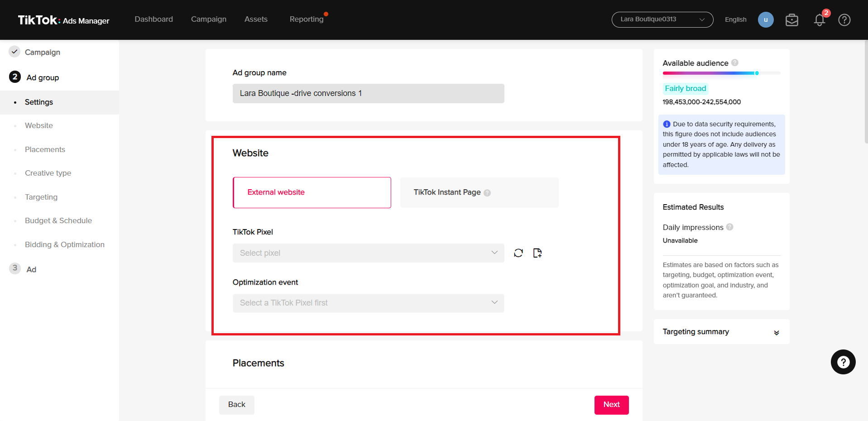Image resolution: width=868 pixels, height=421 pixels.
Task: Open the Assets menu
Action: 256,19
